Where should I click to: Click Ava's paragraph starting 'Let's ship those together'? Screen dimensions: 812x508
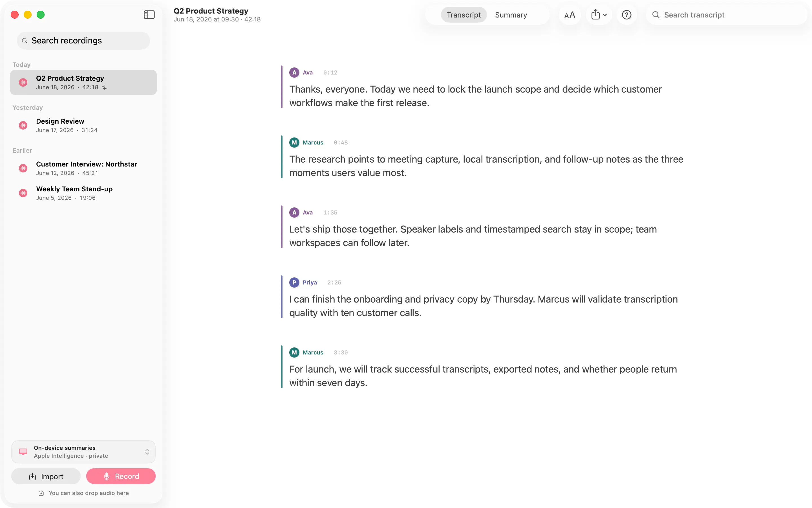473,236
